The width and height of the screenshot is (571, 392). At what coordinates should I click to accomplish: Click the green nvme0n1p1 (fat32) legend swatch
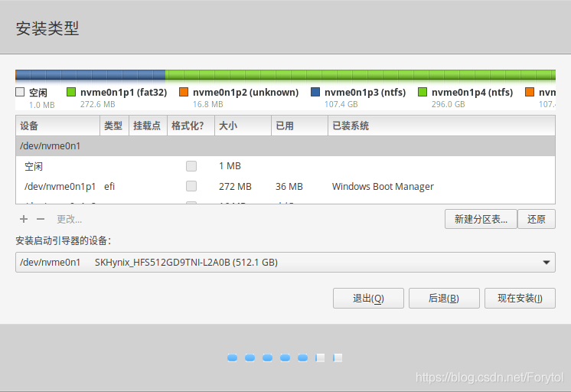[71, 92]
